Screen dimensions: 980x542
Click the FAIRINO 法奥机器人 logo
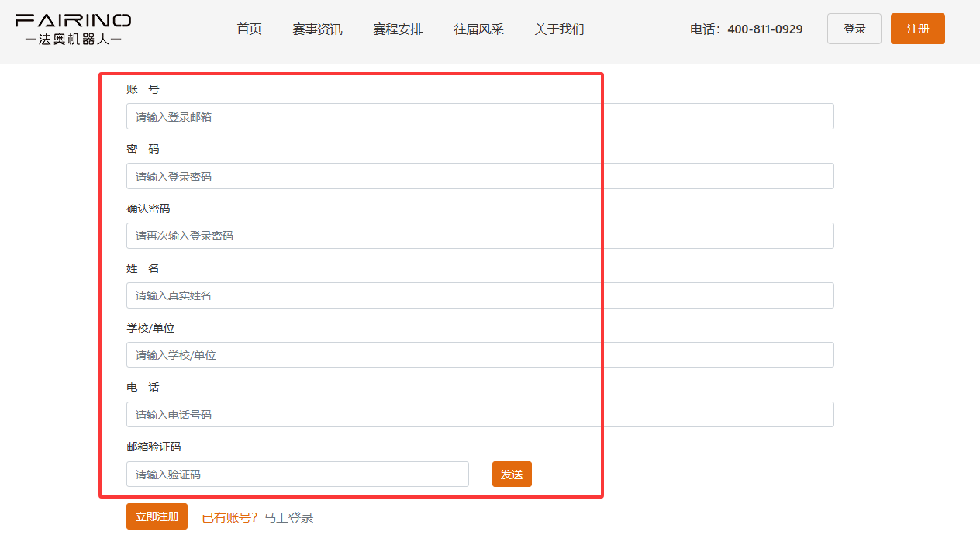point(73,29)
